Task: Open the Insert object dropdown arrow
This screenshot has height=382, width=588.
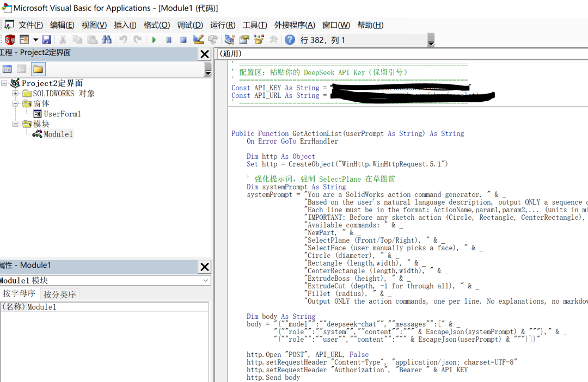Action: pyautogui.click(x=35, y=39)
